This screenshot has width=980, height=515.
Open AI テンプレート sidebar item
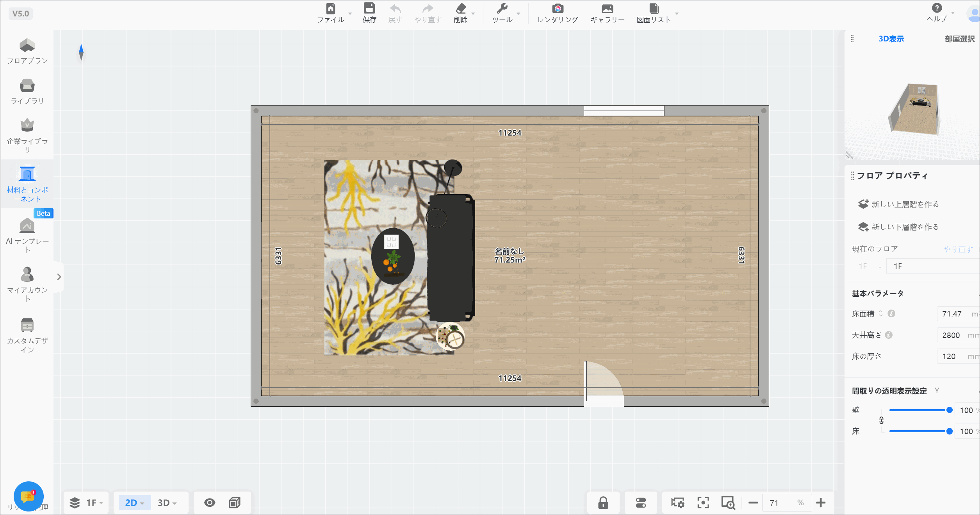coord(27,236)
